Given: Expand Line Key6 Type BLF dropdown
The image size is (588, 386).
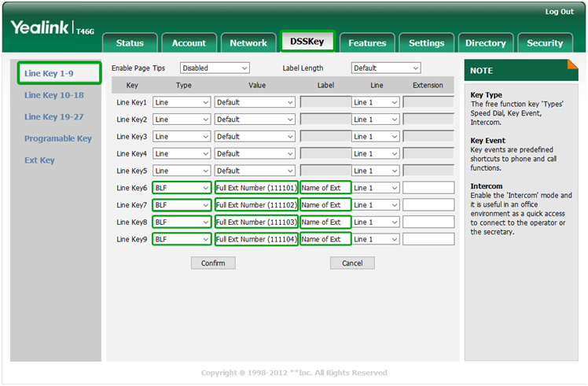Looking at the screenshot, I should coord(182,188).
